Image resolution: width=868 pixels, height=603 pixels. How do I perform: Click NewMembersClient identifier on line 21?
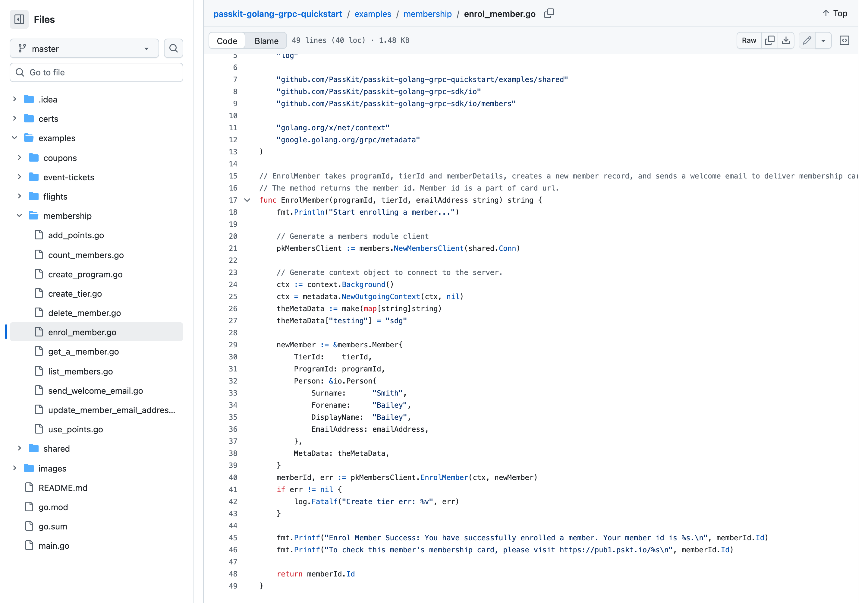pyautogui.click(x=428, y=248)
